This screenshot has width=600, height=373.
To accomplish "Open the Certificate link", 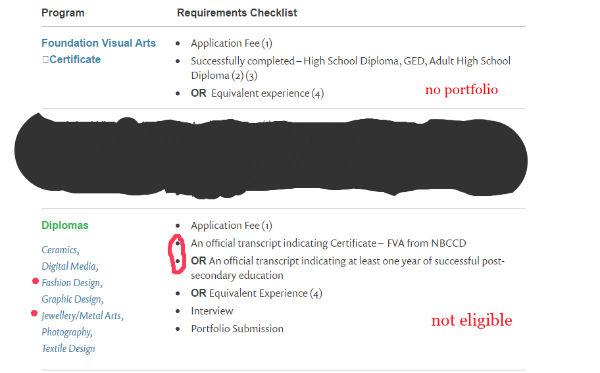I will tap(75, 59).
